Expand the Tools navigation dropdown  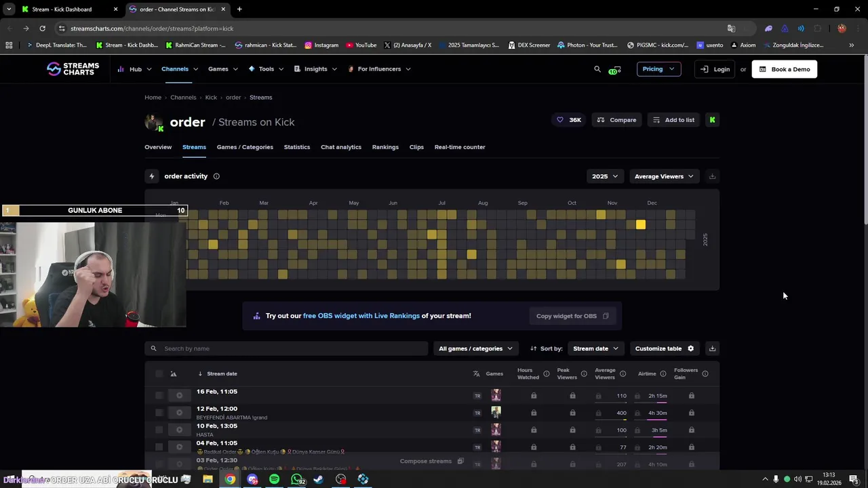(266, 69)
